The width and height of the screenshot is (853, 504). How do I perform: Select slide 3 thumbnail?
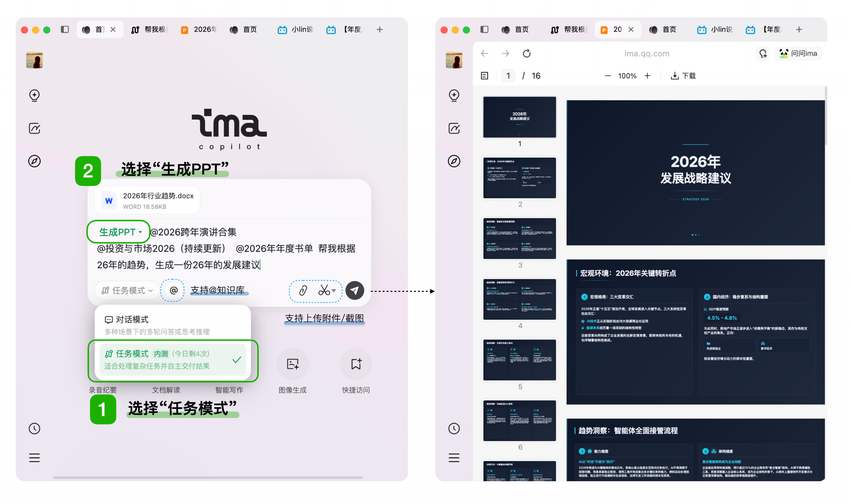click(519, 238)
